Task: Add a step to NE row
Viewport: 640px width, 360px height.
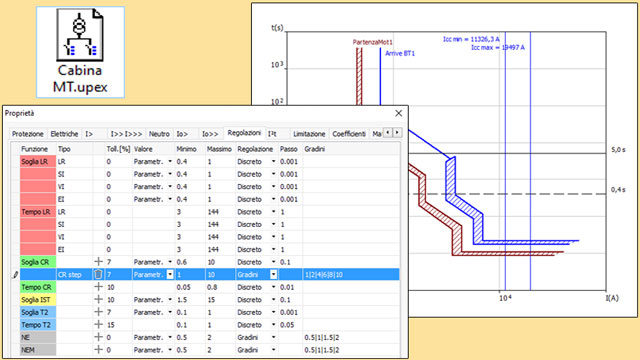Action: click(98, 337)
